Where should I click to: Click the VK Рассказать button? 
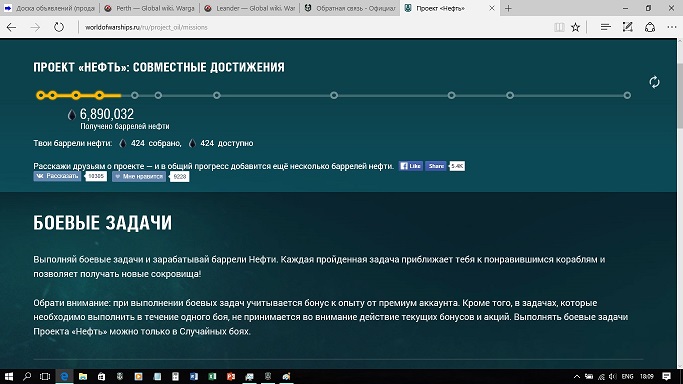(57, 176)
